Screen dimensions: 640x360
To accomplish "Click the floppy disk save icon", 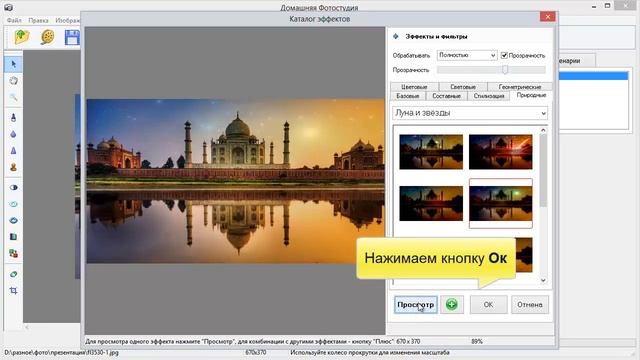I will pyautogui.click(x=72, y=37).
